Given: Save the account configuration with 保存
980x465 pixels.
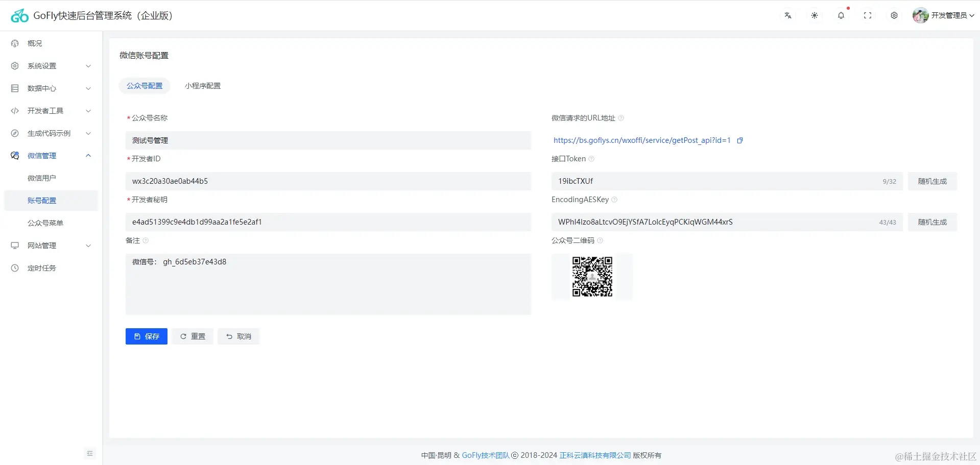Looking at the screenshot, I should coord(147,336).
